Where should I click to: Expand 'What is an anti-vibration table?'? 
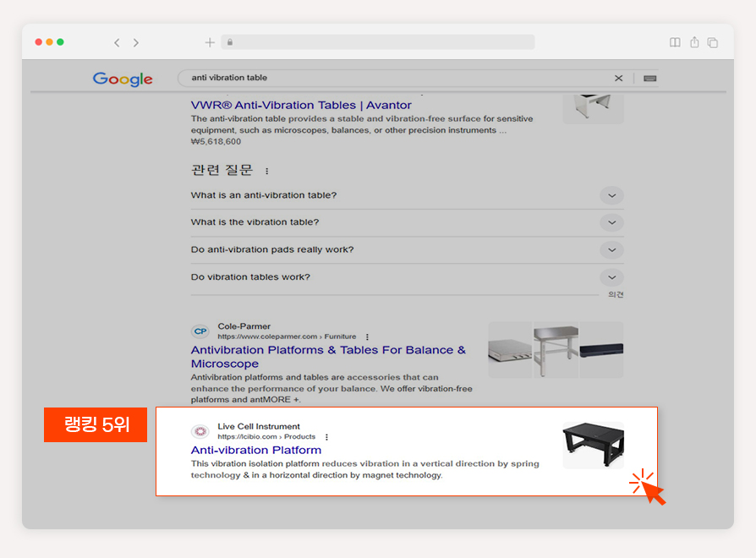point(408,195)
